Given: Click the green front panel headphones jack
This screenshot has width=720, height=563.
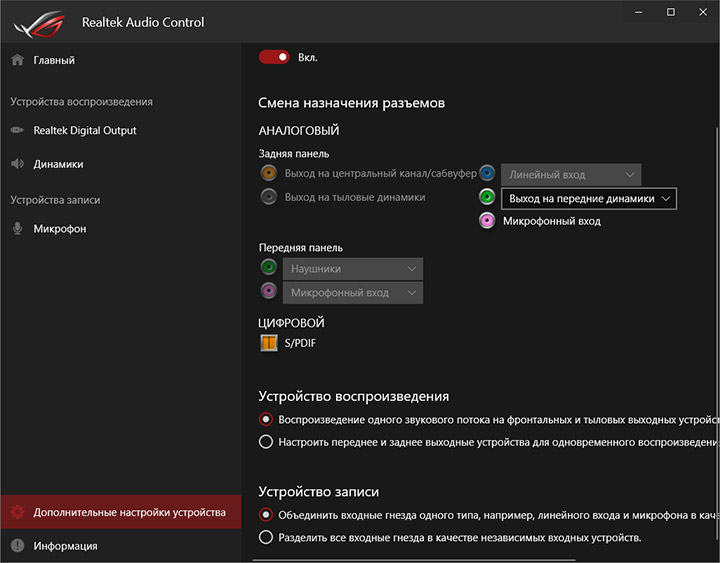Looking at the screenshot, I should (268, 268).
